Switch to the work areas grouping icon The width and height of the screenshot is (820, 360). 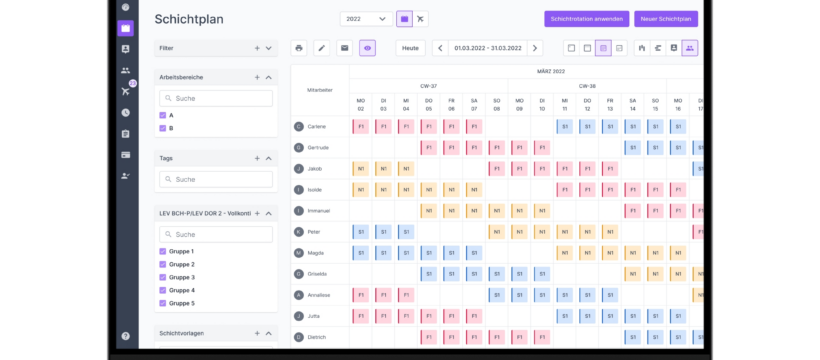642,48
